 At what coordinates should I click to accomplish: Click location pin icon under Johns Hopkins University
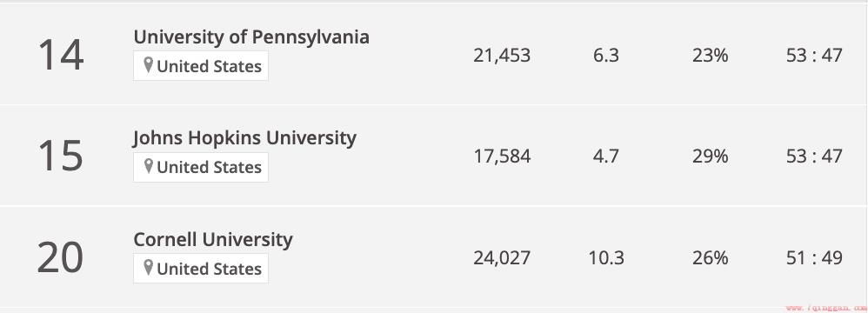pyautogui.click(x=148, y=166)
